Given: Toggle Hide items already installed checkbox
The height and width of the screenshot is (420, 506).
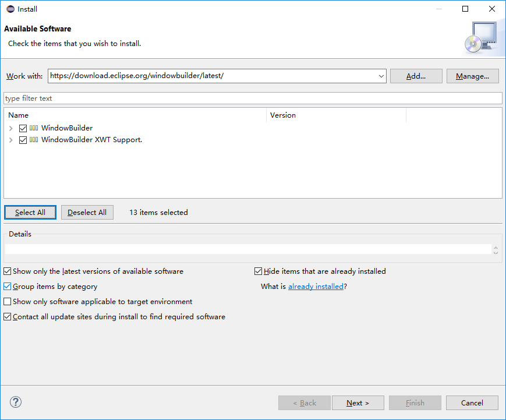Looking at the screenshot, I should (258, 271).
